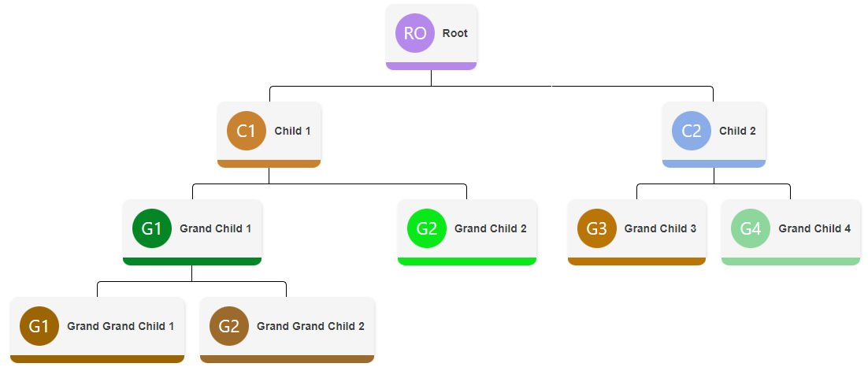
Task: Click the orange C1 avatar circle
Action: [x=247, y=131]
